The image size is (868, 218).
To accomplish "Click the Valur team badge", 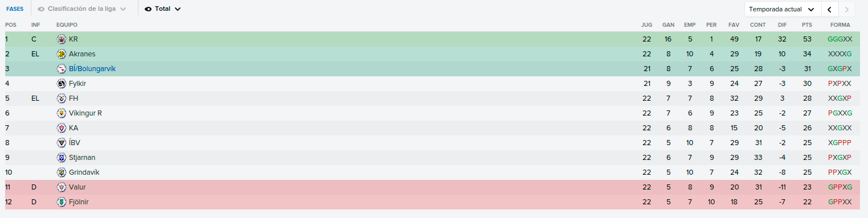I will coord(62,187).
